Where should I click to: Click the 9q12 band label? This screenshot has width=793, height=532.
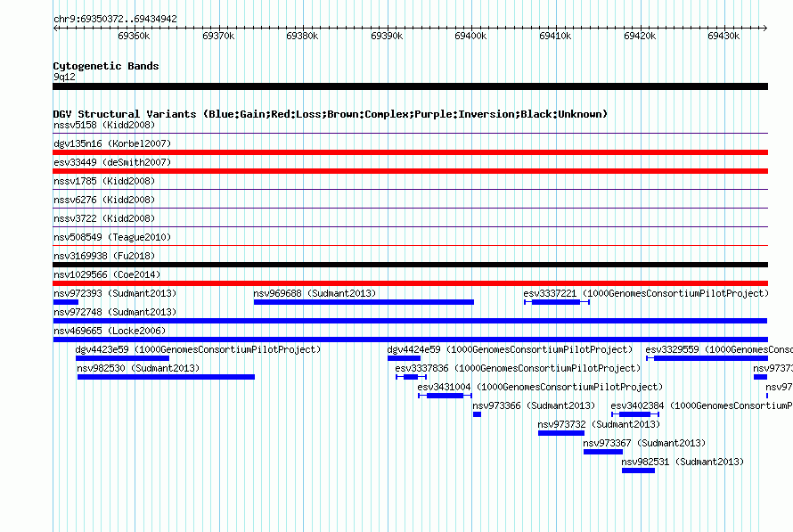coord(64,77)
